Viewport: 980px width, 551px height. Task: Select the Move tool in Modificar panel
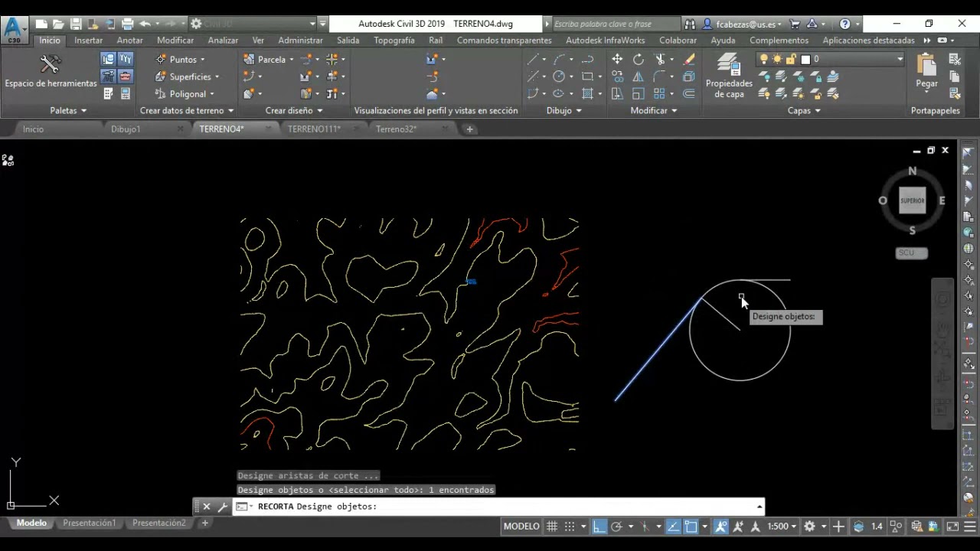point(617,59)
